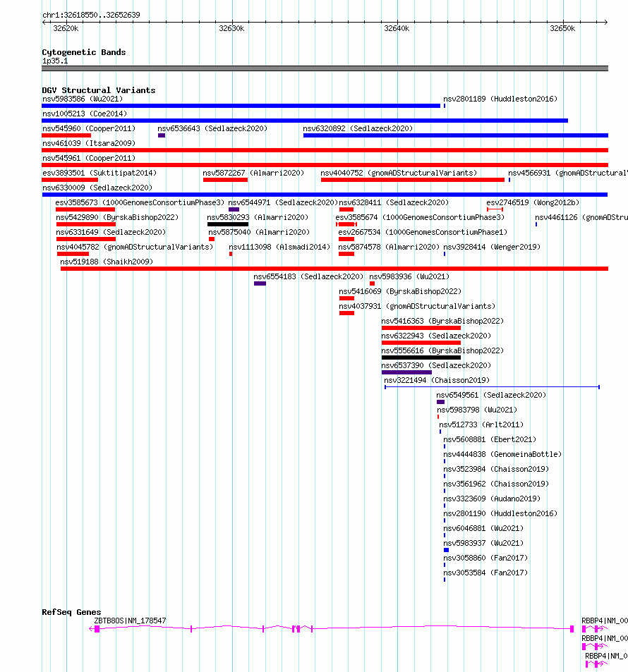The height and width of the screenshot is (672, 628).
Task: Click the DGV Structural Variants track title
Action: (x=99, y=90)
